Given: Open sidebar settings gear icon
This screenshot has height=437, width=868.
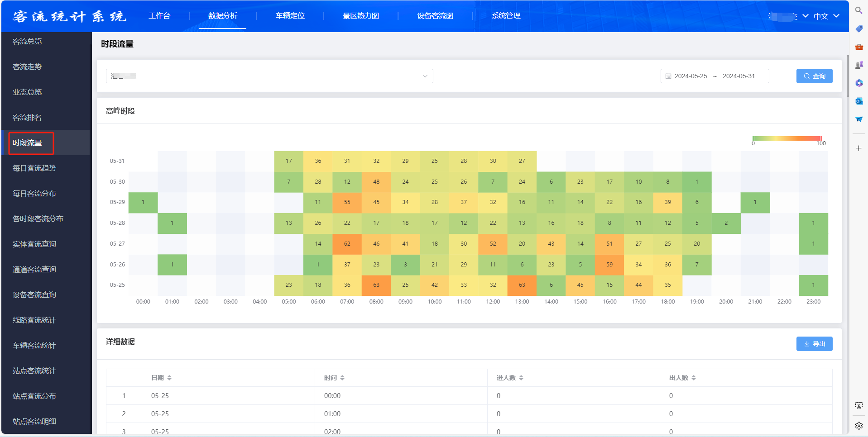Looking at the screenshot, I should 858,426.
